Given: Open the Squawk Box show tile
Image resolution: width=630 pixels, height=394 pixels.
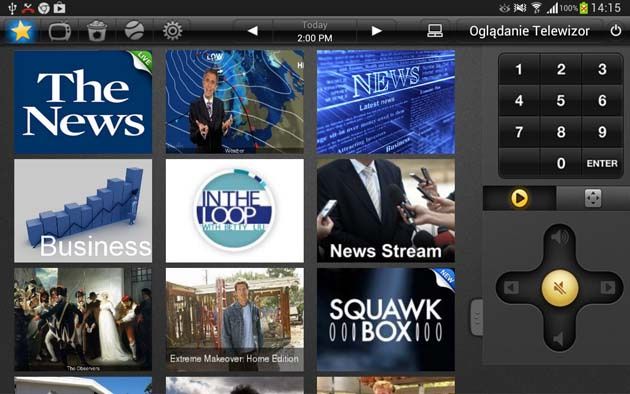Looking at the screenshot, I should click(386, 320).
